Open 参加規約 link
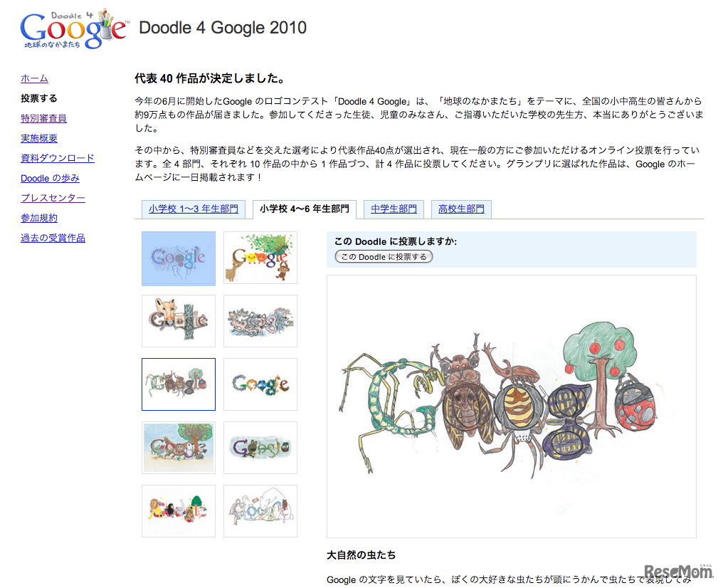Viewport: 723px width, 588px height. click(x=39, y=218)
